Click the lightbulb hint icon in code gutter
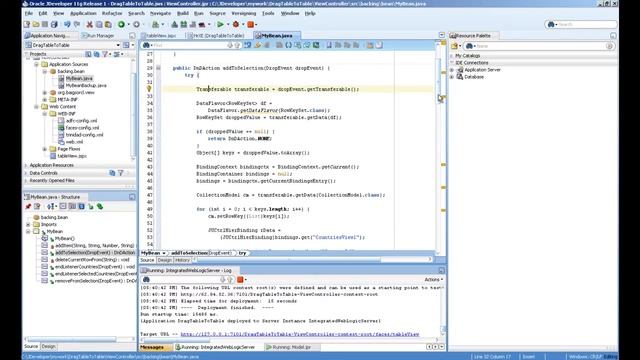 149,89
